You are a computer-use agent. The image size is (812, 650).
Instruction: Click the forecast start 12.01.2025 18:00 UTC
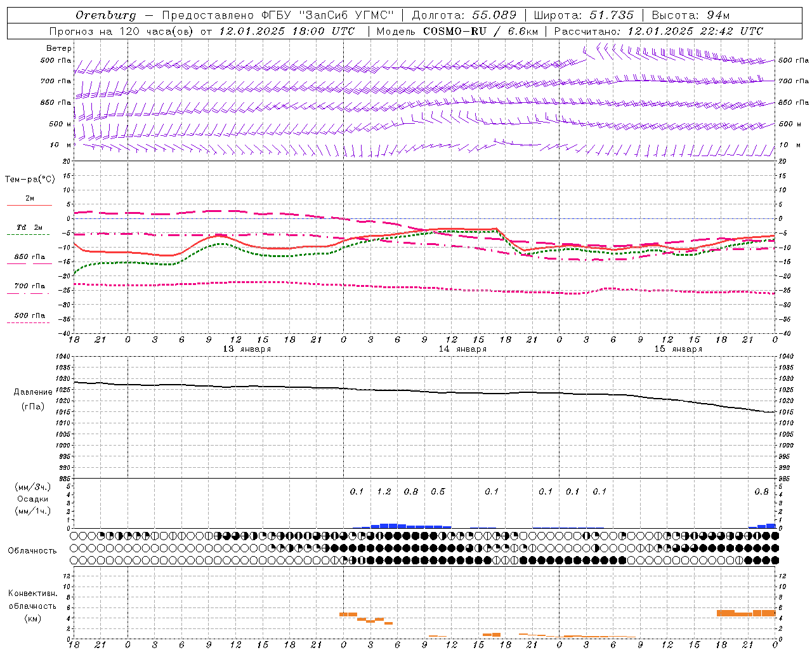(x=287, y=31)
